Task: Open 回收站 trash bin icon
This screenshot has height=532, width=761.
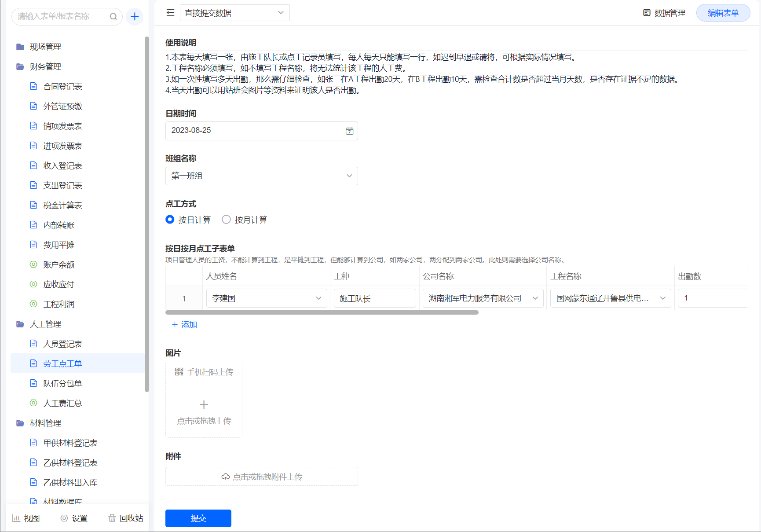Action: pyautogui.click(x=112, y=518)
